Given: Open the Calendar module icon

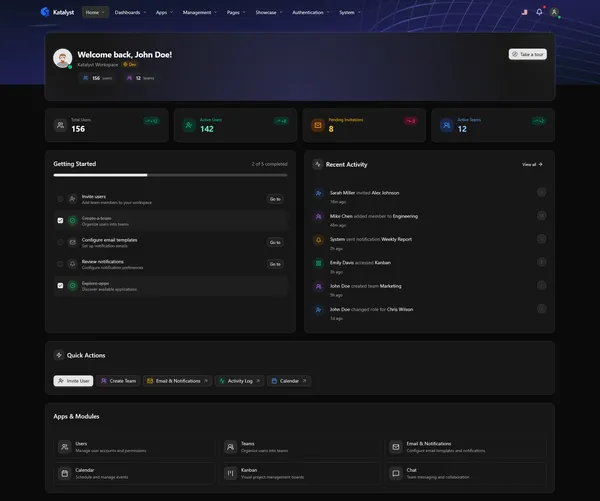Looking at the screenshot, I should click(65, 473).
